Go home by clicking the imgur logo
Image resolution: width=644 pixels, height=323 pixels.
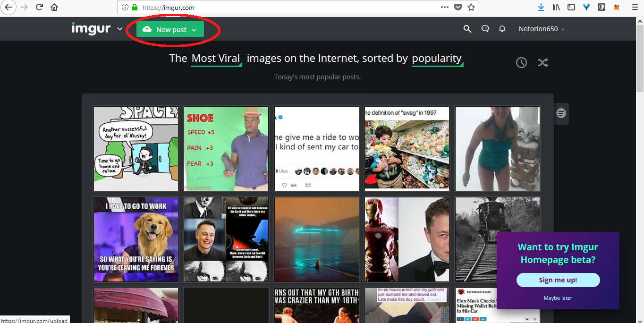(x=91, y=28)
